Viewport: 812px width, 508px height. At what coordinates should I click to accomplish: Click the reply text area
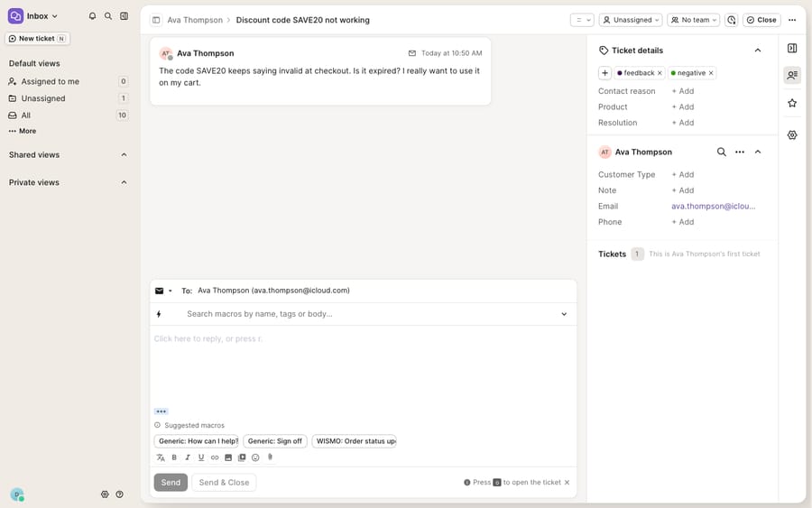pos(363,369)
